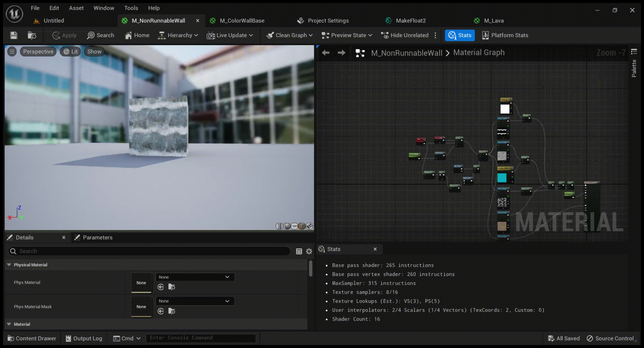Viewport: 644px width, 348px height.
Task: Open viewport options hamburger menu
Action: click(12, 51)
